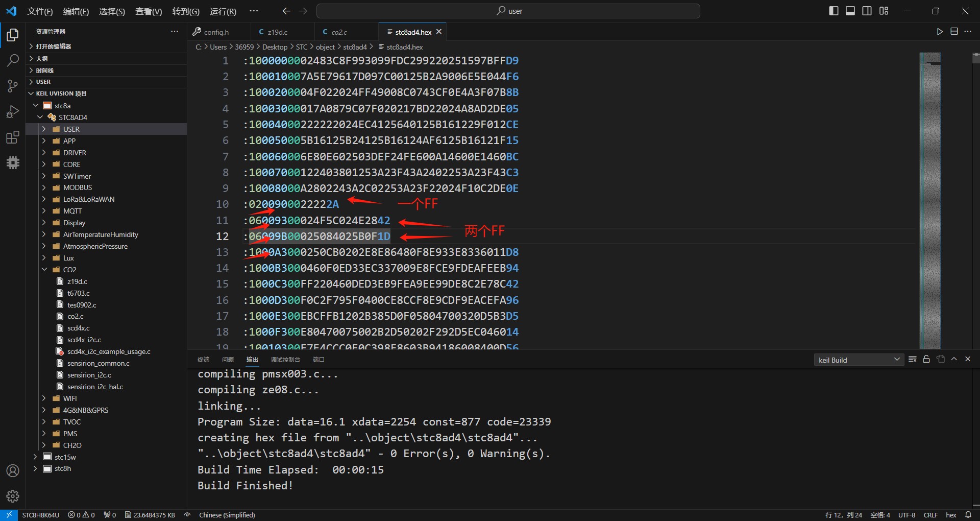This screenshot has width=980, height=521.
Task: Expand the 打开的编辑器 section
Action: point(106,46)
